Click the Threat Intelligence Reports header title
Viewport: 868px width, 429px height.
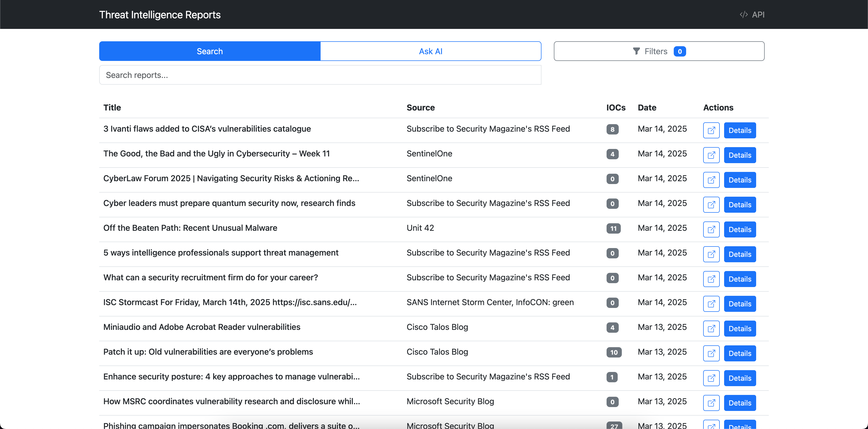click(x=160, y=14)
